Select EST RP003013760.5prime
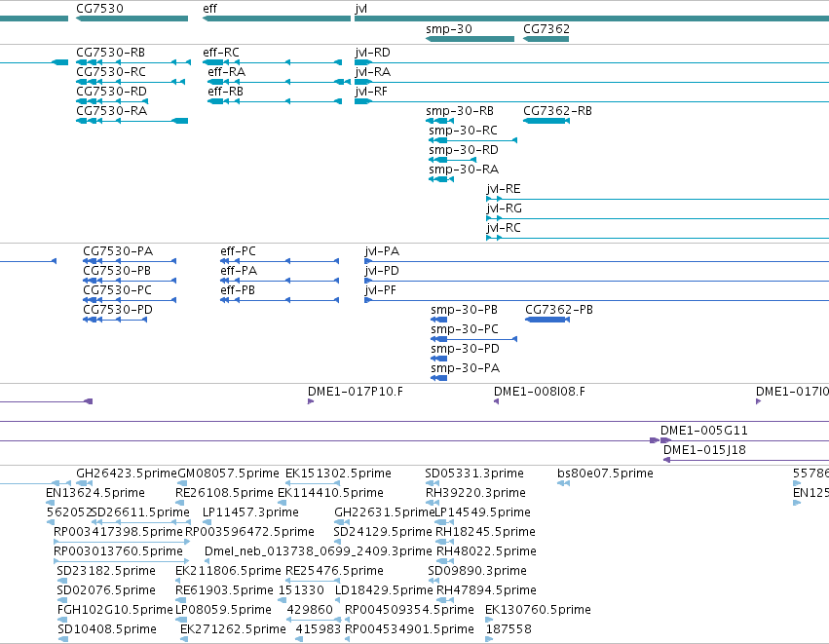The width and height of the screenshot is (829, 644). click(122, 561)
